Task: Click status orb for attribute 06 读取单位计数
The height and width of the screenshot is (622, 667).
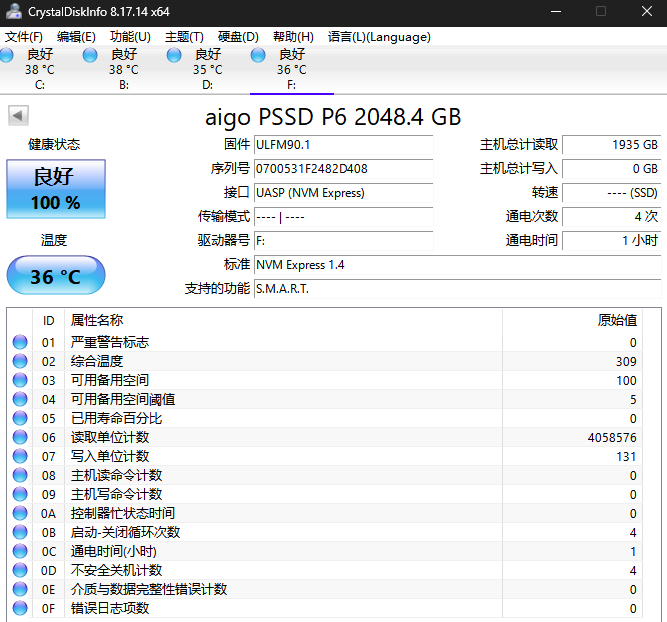Action: click(20, 437)
